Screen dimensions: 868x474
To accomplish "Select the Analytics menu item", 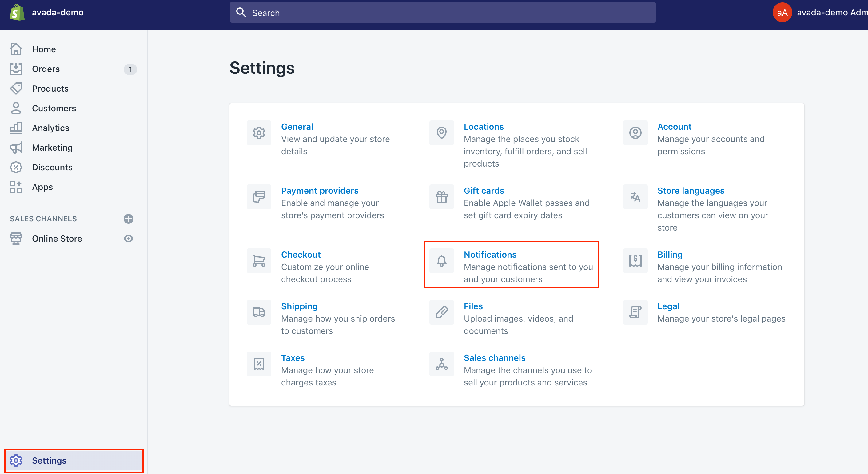I will coord(50,128).
